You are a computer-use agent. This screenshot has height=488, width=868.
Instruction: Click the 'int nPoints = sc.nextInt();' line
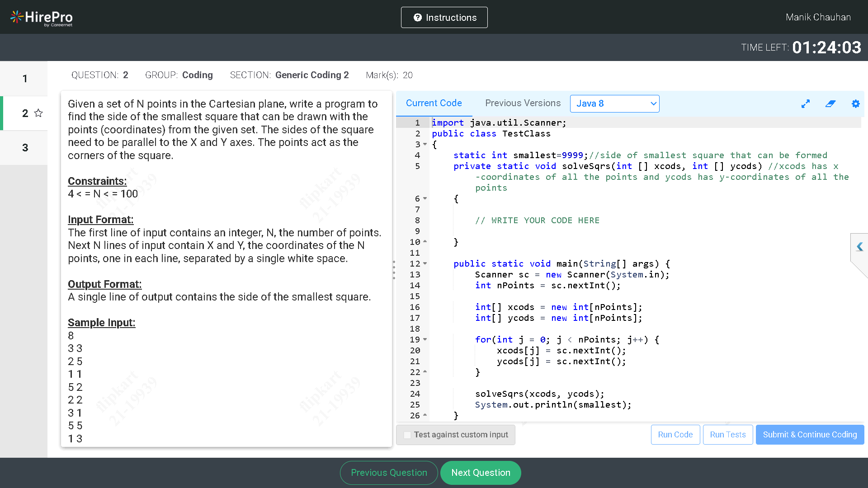point(547,286)
